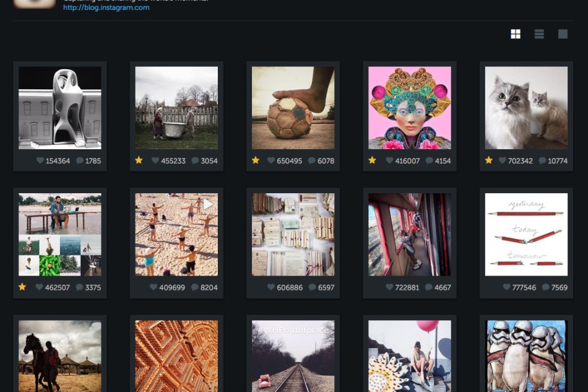This screenshot has width=588, height=392.
Task: Open comments bubble next to 6597
Action: pyautogui.click(x=312, y=287)
